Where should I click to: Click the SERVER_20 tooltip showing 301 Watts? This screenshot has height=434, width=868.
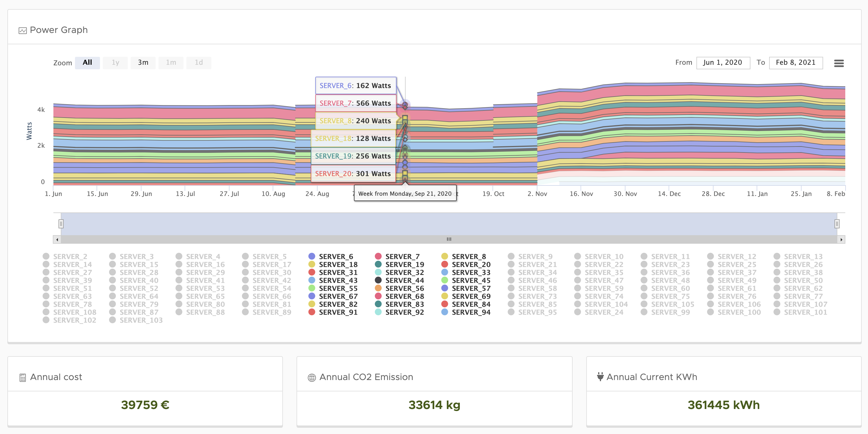pyautogui.click(x=353, y=174)
